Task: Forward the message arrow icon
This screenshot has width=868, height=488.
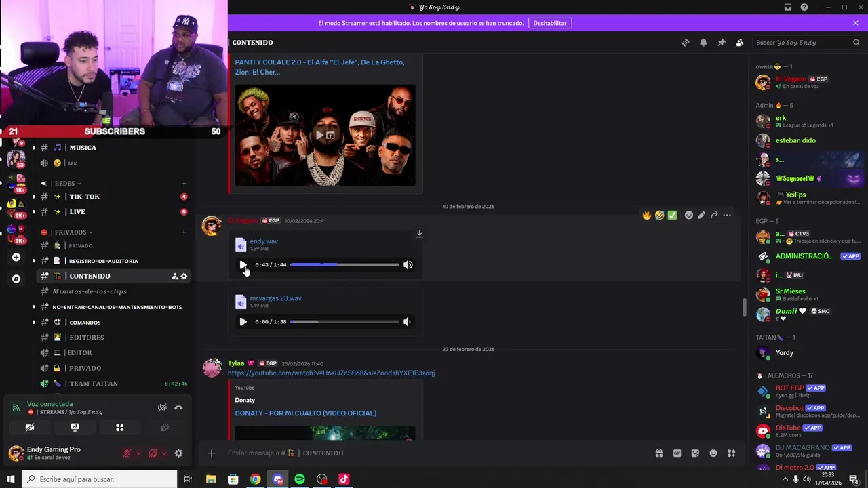Action: click(714, 215)
